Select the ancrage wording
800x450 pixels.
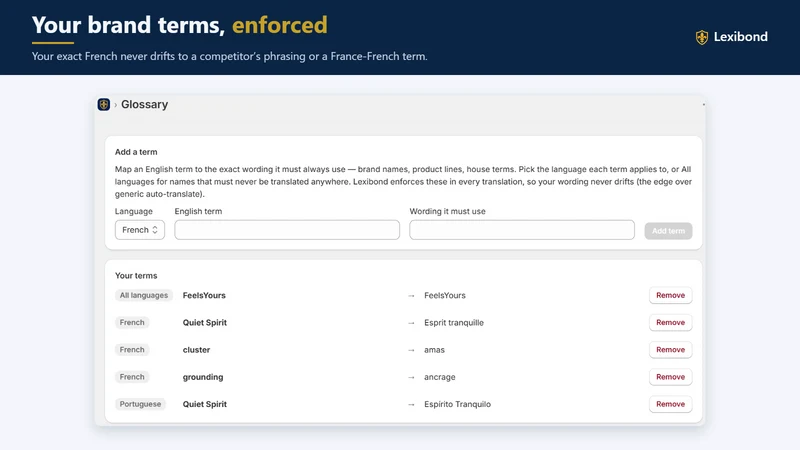coord(439,377)
